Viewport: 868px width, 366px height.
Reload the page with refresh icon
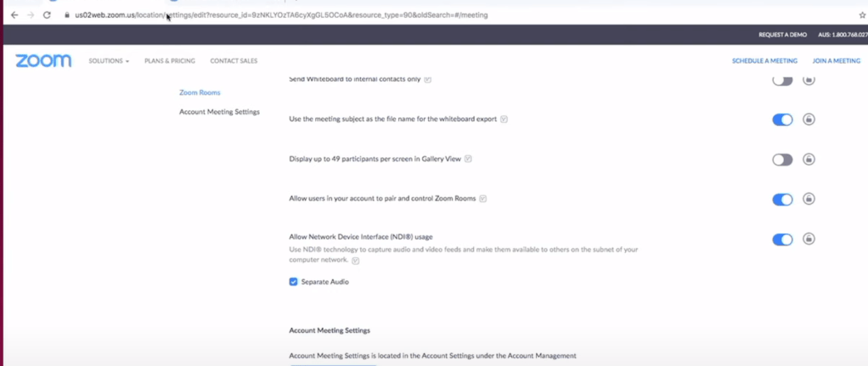47,15
